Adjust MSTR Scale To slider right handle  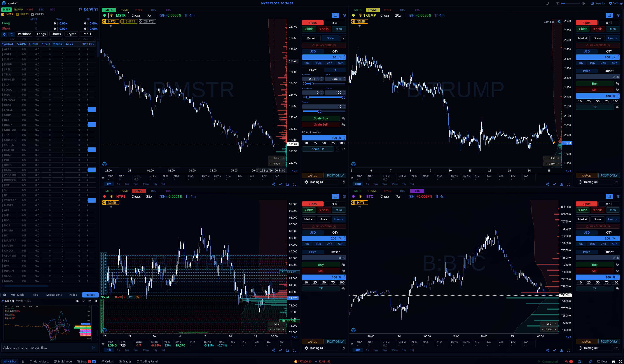tap(343, 98)
